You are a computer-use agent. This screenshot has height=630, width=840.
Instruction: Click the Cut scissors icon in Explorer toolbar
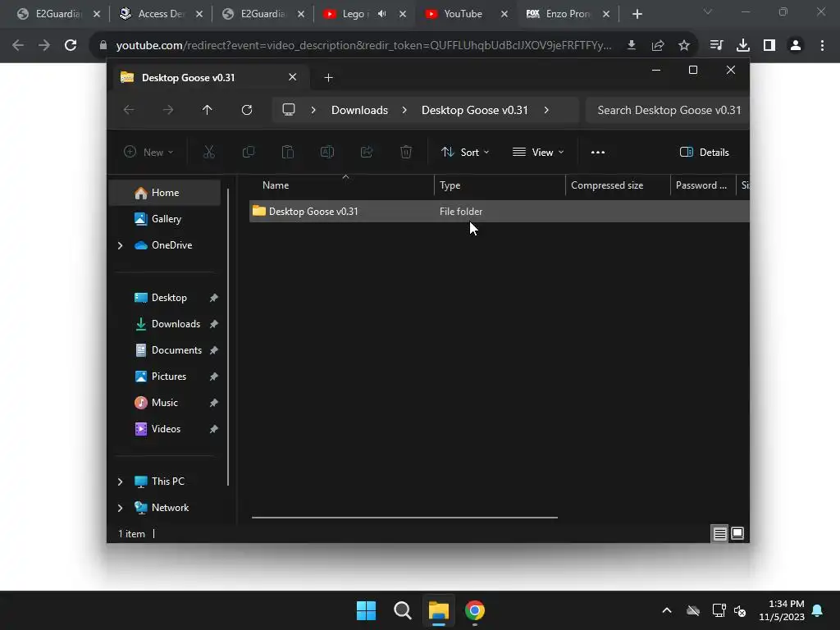pyautogui.click(x=209, y=152)
